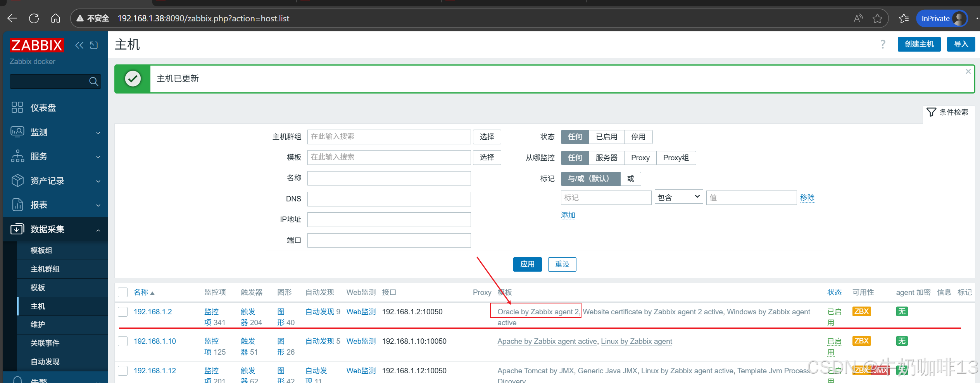This screenshot has height=383, width=980.
Task: Toggle the 条件检索 filter tab
Action: (x=948, y=112)
